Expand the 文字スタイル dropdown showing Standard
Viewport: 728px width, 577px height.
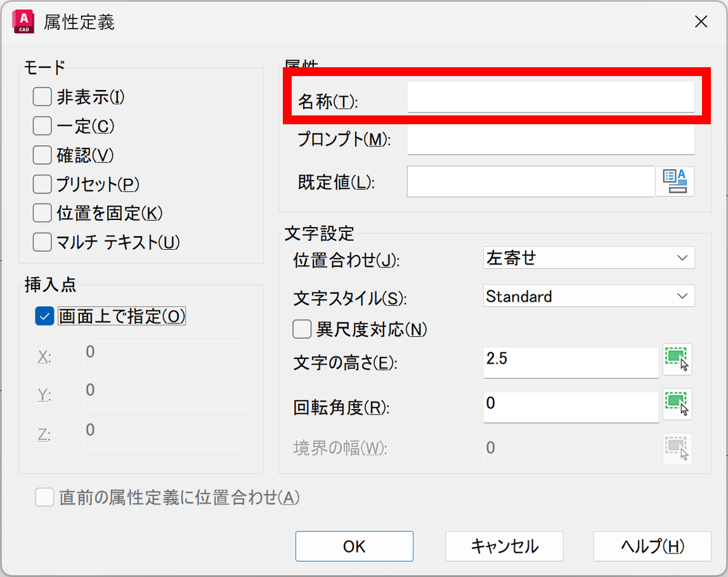point(588,296)
